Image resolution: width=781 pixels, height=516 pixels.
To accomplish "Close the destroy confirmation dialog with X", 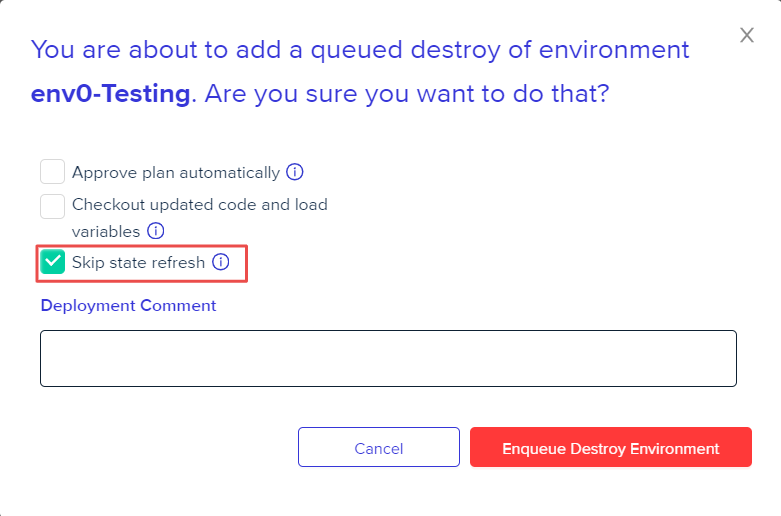I will [747, 36].
